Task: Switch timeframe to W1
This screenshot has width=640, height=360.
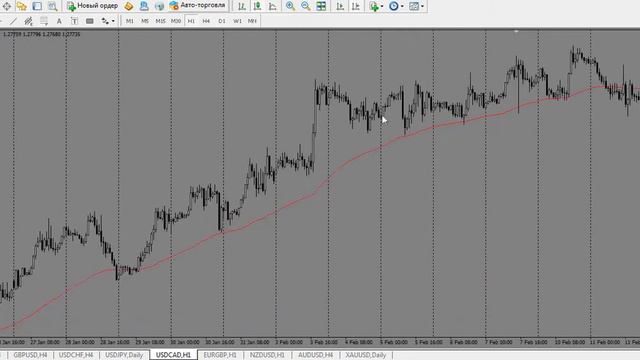Action: tap(237, 21)
